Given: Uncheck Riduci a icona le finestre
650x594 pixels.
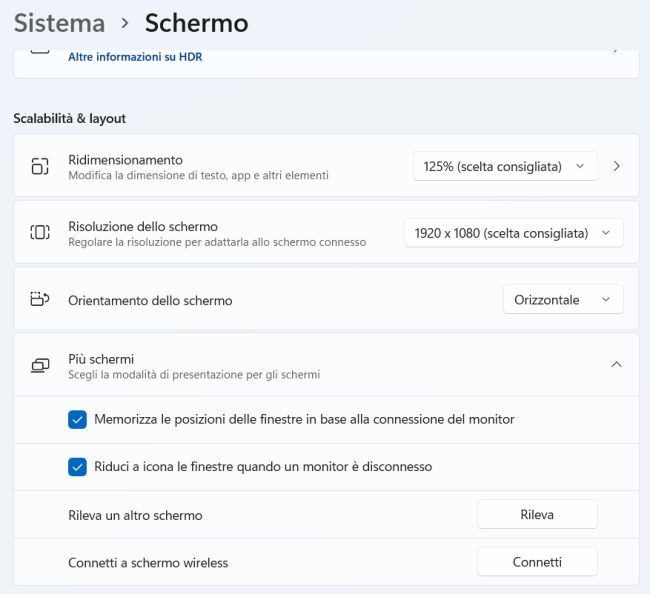Looking at the screenshot, I should click(77, 466).
